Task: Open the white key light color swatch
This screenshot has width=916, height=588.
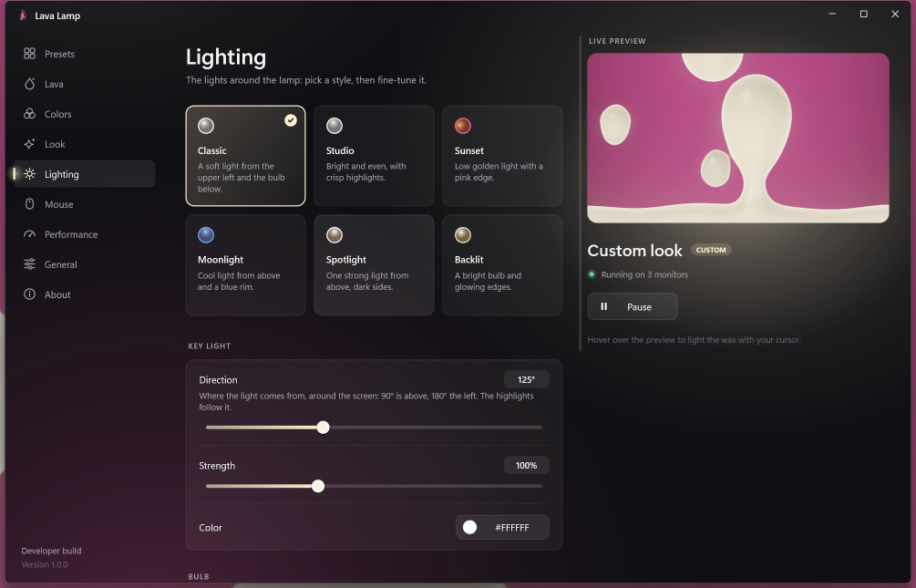Action: click(x=469, y=527)
